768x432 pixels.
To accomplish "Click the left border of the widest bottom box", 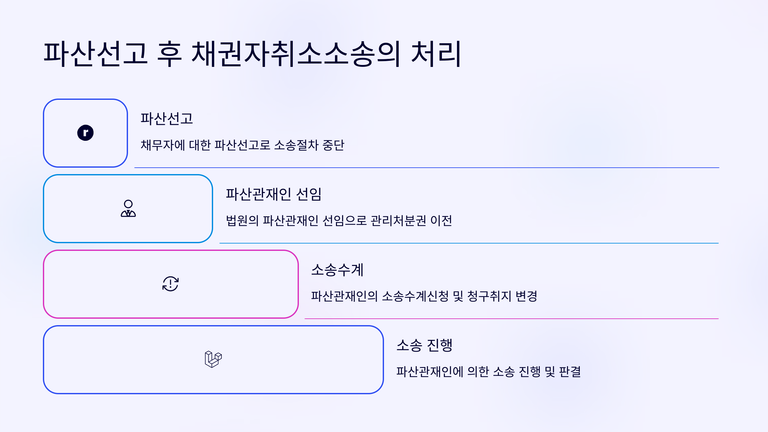I will [x=44, y=360].
